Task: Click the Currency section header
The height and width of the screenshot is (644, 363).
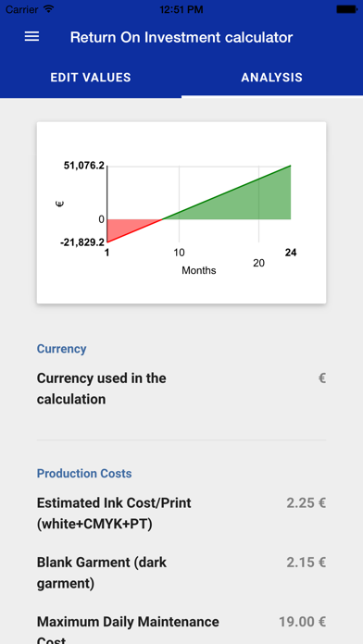Action: (x=62, y=349)
